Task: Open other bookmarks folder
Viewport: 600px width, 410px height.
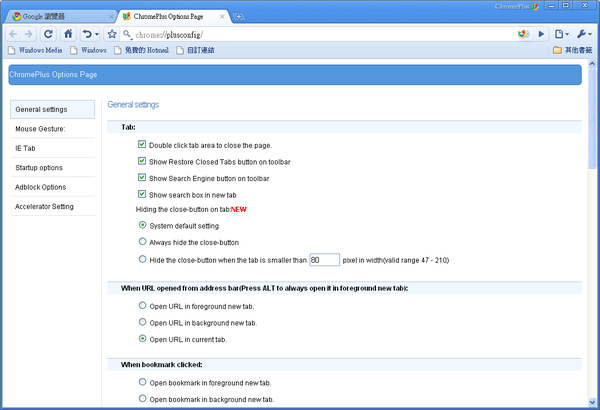Action: coord(573,50)
